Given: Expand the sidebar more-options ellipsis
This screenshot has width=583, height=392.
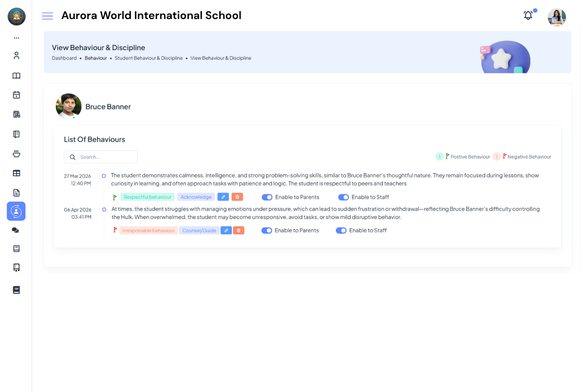Looking at the screenshot, I should (16, 38).
